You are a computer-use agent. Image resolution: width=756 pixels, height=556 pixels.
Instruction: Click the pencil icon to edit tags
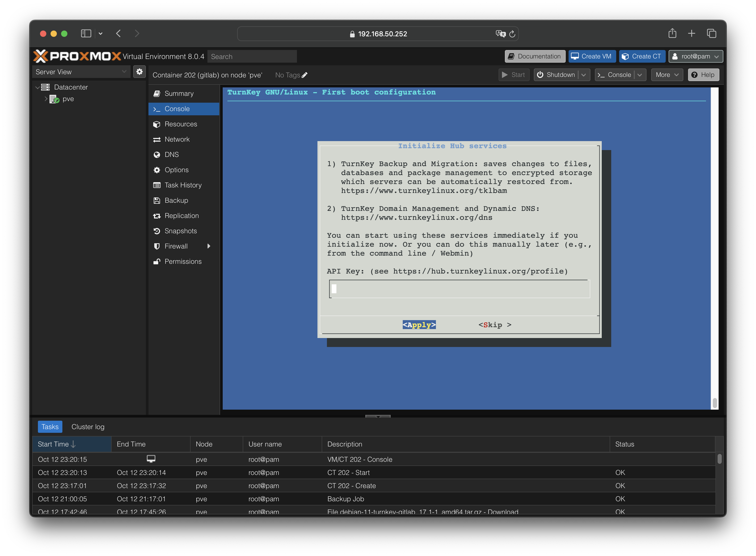click(x=305, y=75)
